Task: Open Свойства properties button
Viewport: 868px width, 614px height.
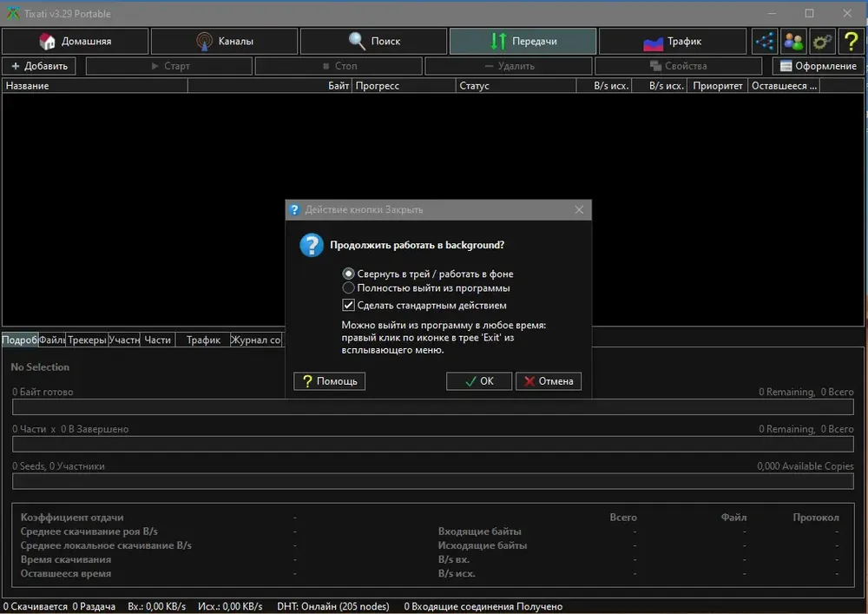Action: [678, 66]
